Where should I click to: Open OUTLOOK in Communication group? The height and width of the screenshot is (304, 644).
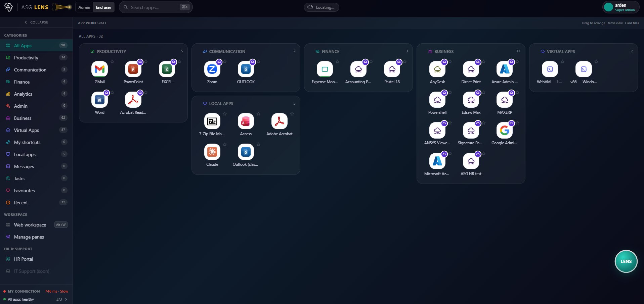[x=246, y=69]
